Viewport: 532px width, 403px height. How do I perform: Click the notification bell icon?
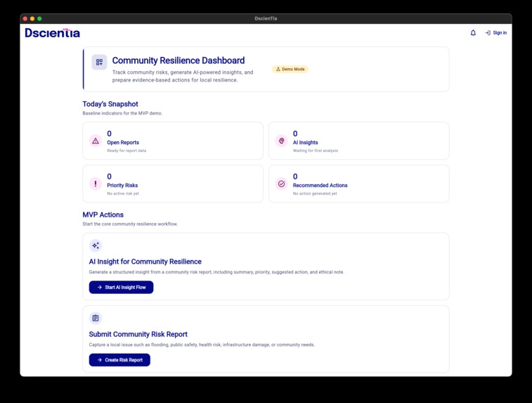(x=473, y=33)
